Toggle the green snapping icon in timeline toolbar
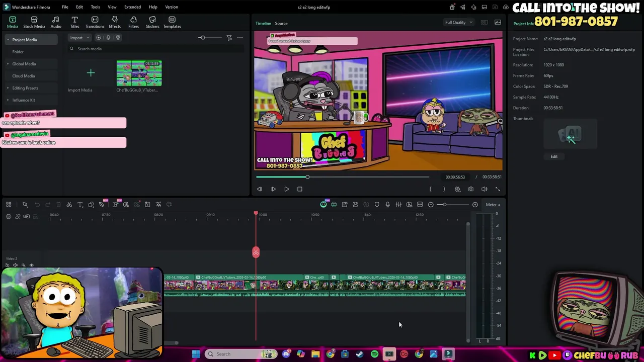This screenshot has width=644, height=362. [334, 205]
